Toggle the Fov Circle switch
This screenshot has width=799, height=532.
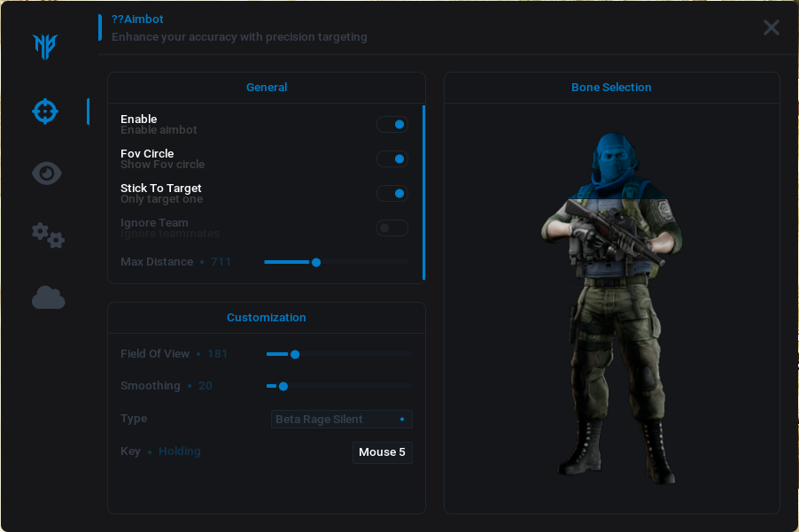pyautogui.click(x=392, y=159)
